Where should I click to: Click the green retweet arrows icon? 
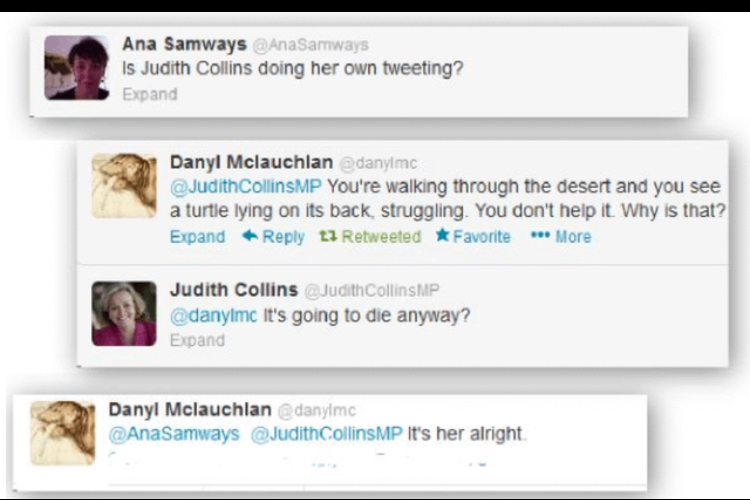[x=328, y=236]
